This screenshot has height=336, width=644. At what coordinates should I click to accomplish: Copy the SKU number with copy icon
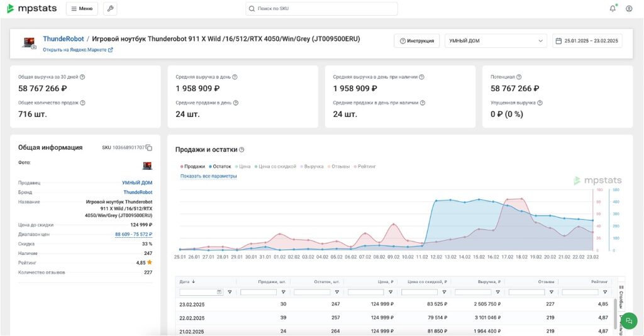[x=149, y=148]
